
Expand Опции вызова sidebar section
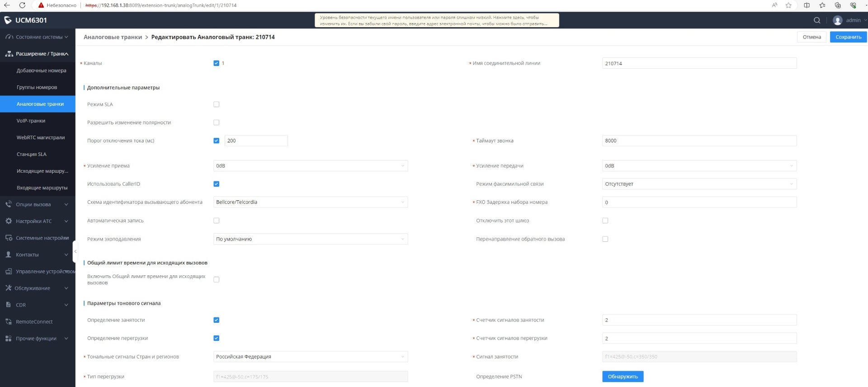point(38,204)
